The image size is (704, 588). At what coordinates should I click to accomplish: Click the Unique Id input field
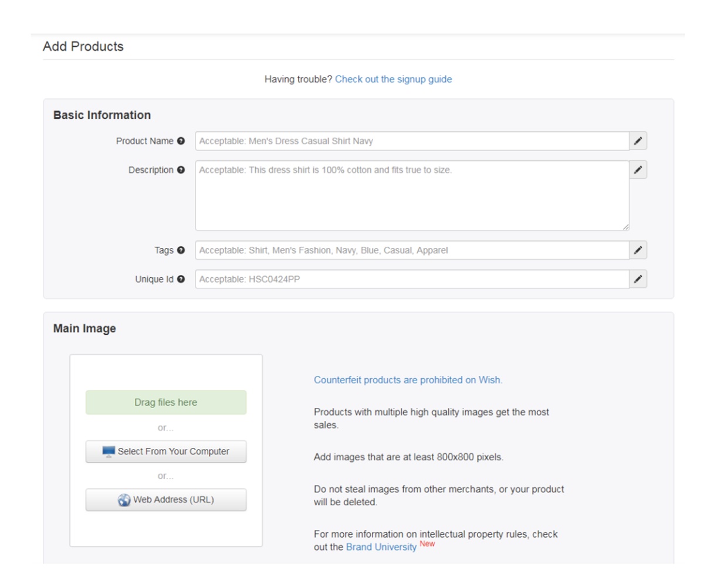coord(412,280)
